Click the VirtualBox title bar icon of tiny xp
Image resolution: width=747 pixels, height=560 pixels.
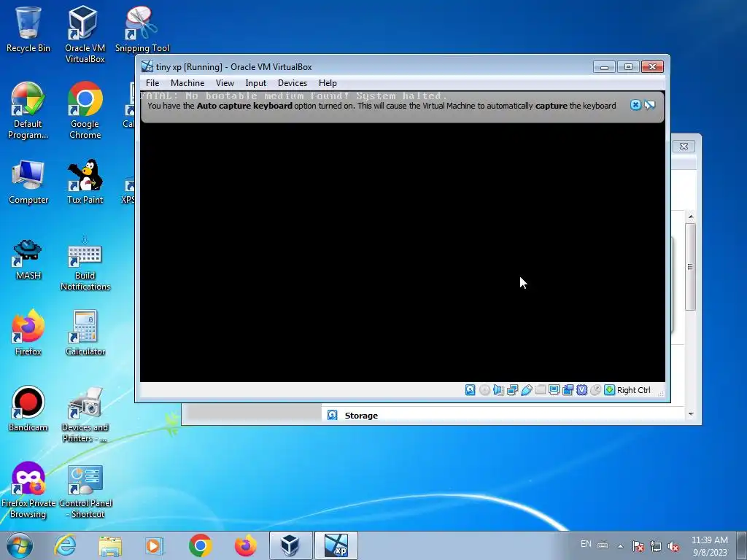147,66
